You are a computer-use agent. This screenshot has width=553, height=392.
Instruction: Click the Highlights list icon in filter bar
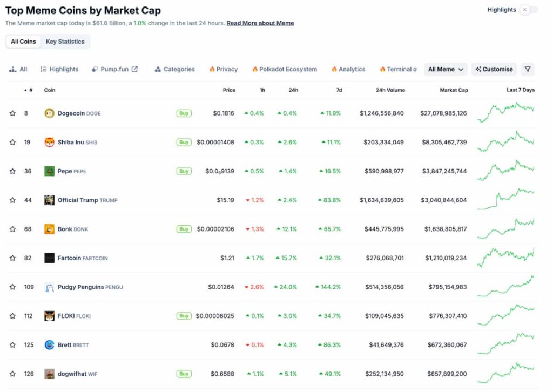click(43, 69)
